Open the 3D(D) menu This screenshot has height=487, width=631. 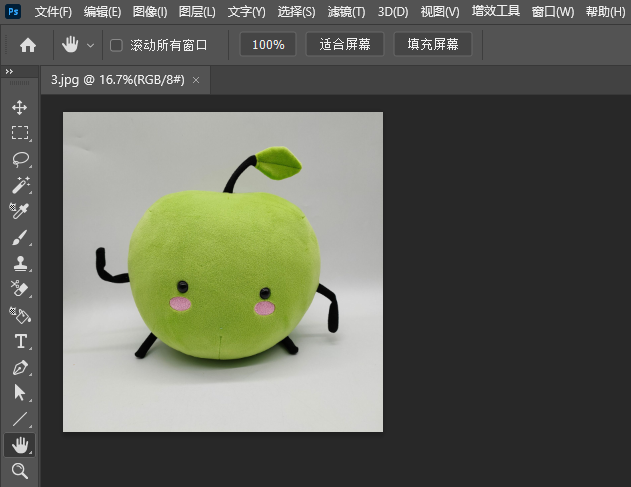[393, 12]
